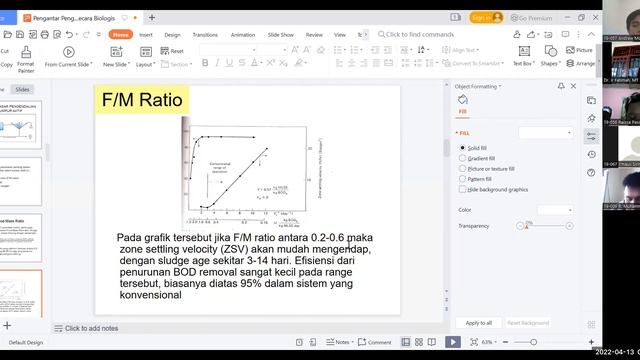Increase font size
640x360 pixels.
[295, 50]
